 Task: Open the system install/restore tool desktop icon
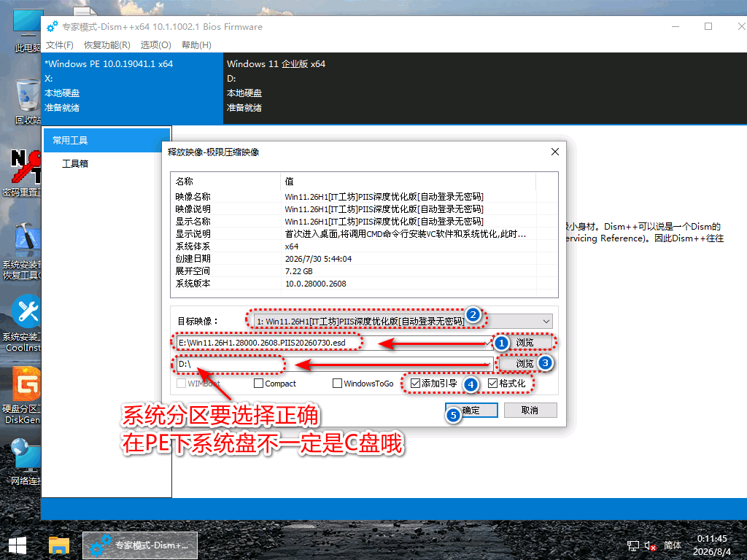pyautogui.click(x=22, y=252)
